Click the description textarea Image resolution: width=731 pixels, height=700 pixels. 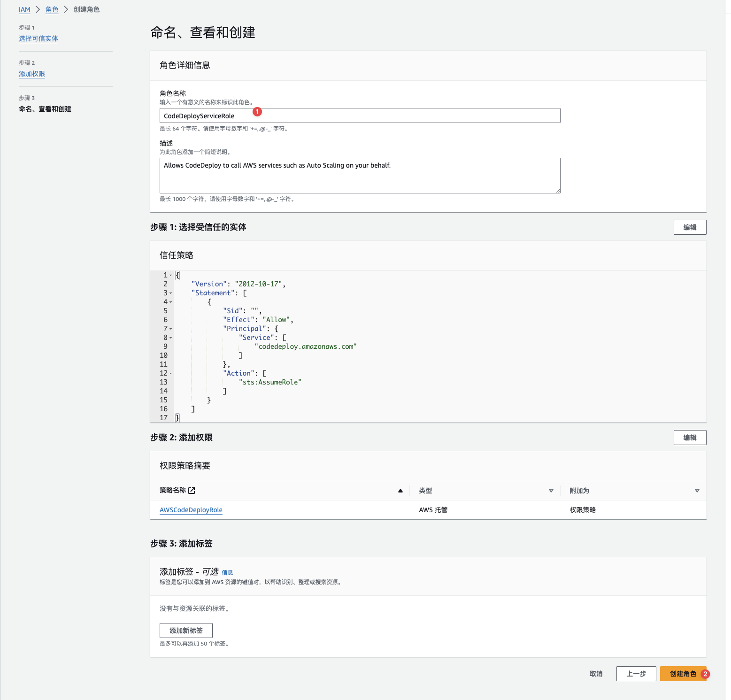click(x=360, y=176)
